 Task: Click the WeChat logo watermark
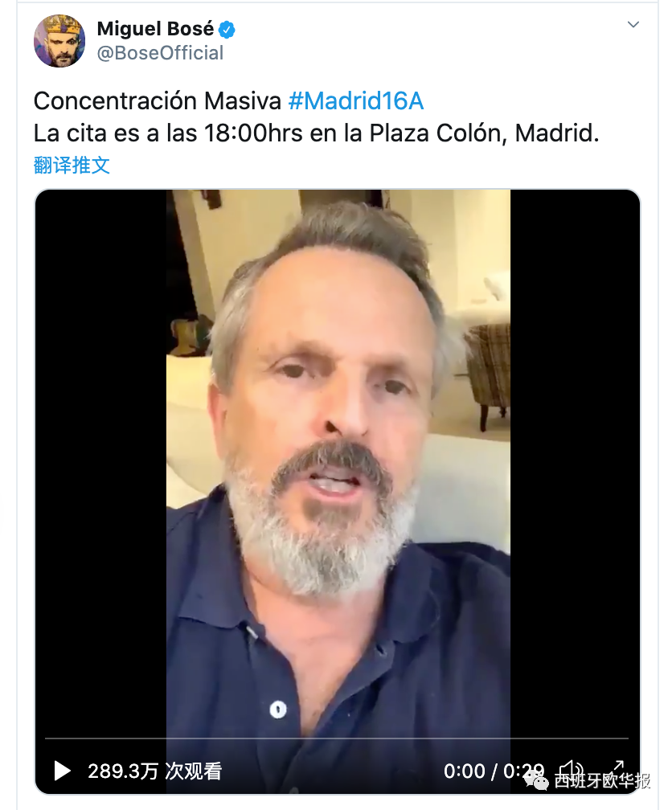click(536, 780)
